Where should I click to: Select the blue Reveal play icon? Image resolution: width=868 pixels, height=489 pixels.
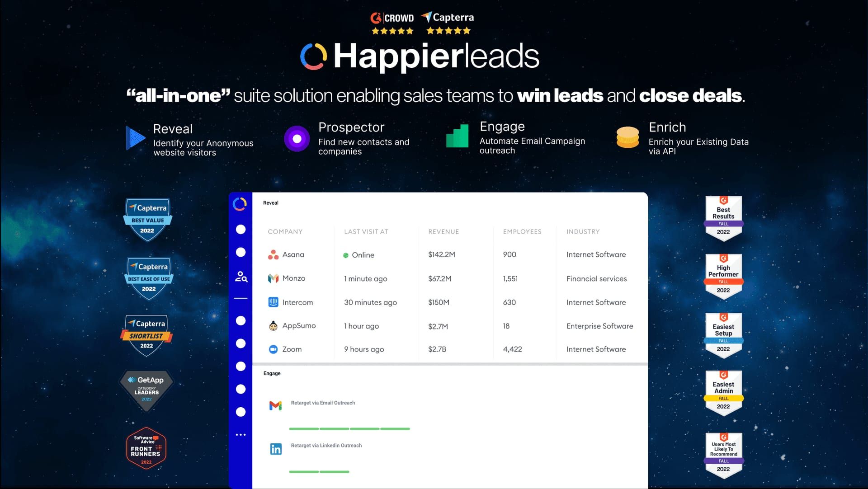(135, 138)
